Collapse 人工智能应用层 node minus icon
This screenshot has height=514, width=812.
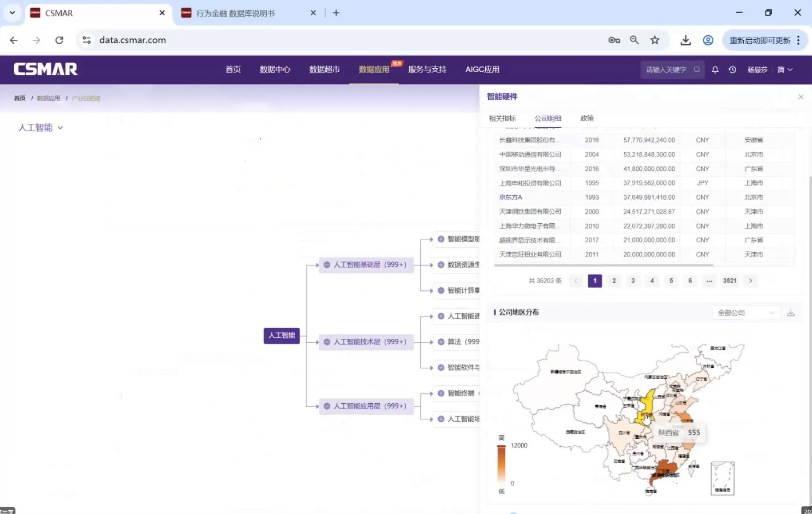point(326,406)
